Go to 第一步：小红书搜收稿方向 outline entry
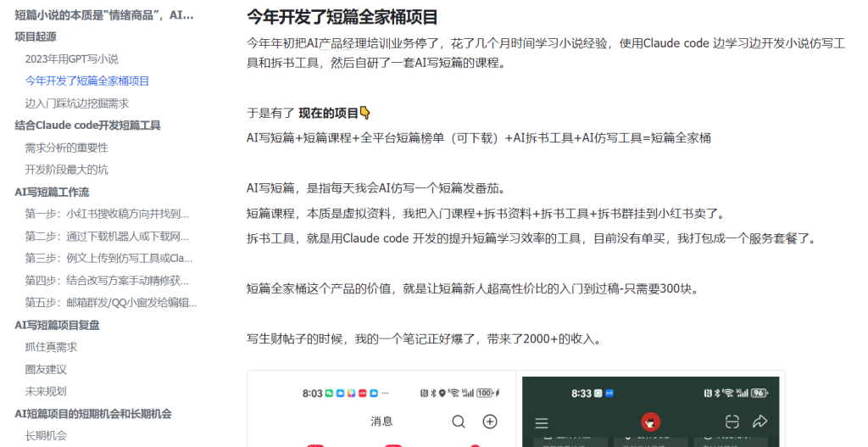 (x=107, y=214)
